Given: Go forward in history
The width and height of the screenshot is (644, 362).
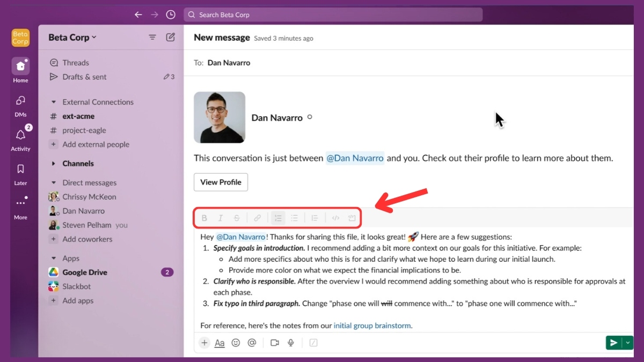Looking at the screenshot, I should [155, 14].
